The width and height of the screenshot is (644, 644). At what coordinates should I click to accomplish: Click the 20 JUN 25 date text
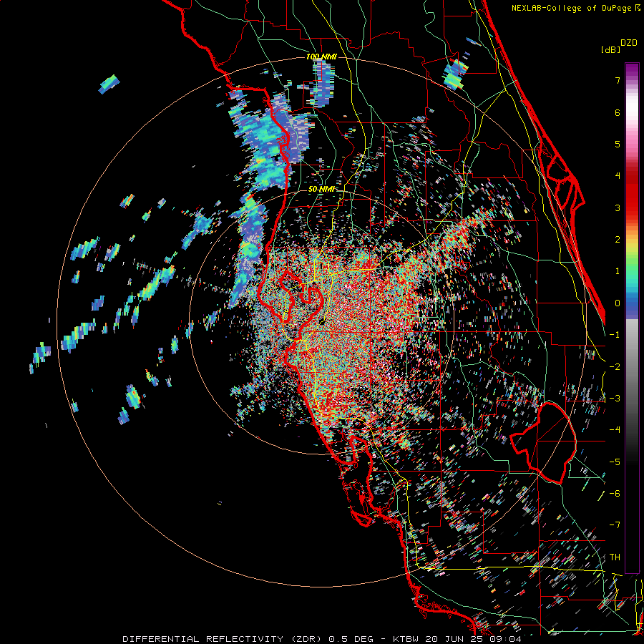(x=456, y=639)
